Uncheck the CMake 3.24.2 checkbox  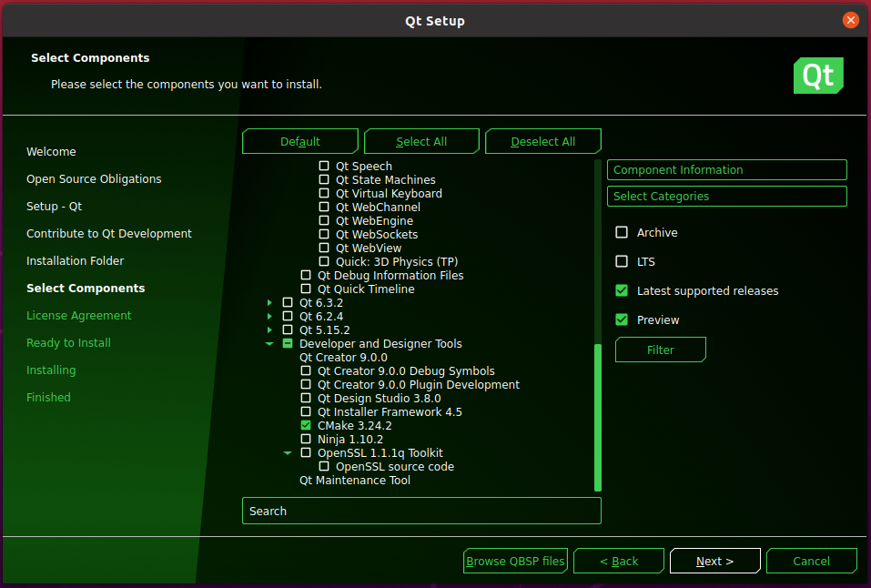(x=306, y=425)
